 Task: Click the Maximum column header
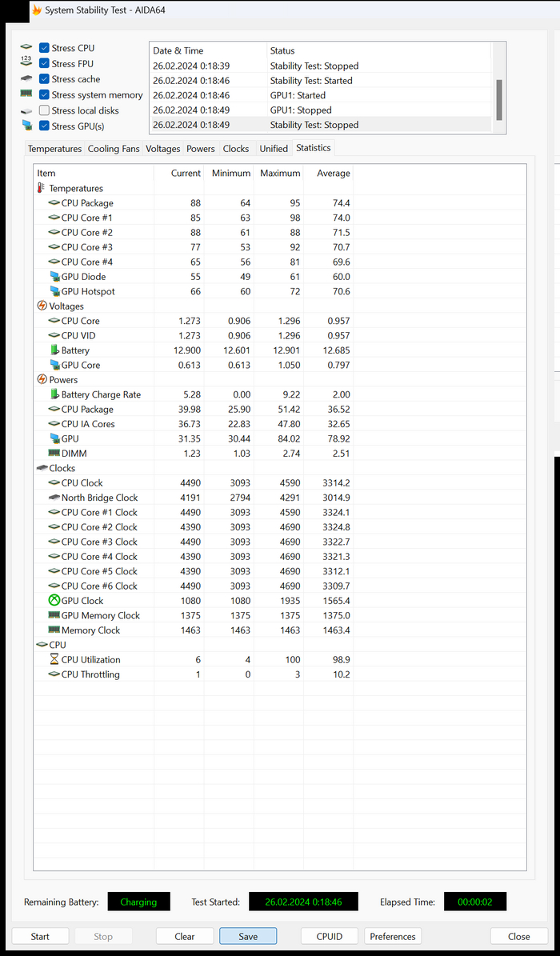click(x=278, y=173)
